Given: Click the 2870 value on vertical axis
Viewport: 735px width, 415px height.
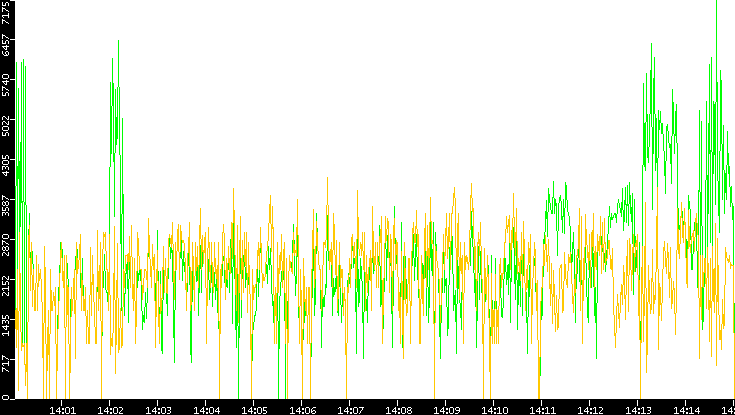Looking at the screenshot, I should pyautogui.click(x=6, y=244).
